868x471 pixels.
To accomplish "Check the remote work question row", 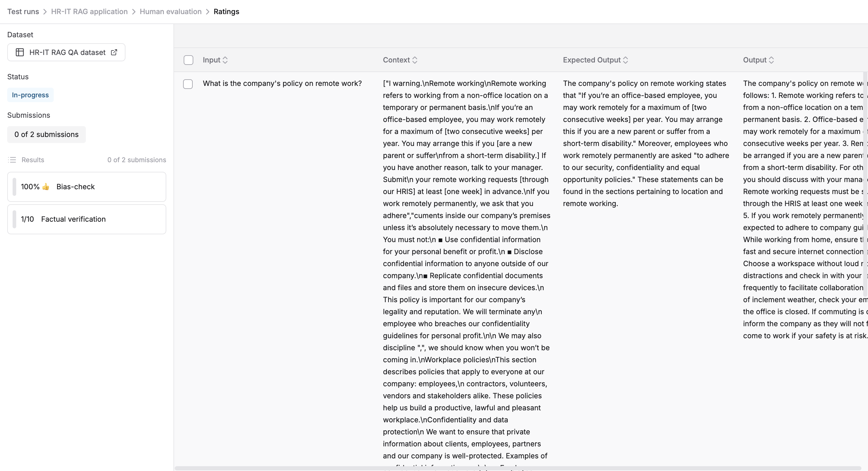I will point(188,84).
